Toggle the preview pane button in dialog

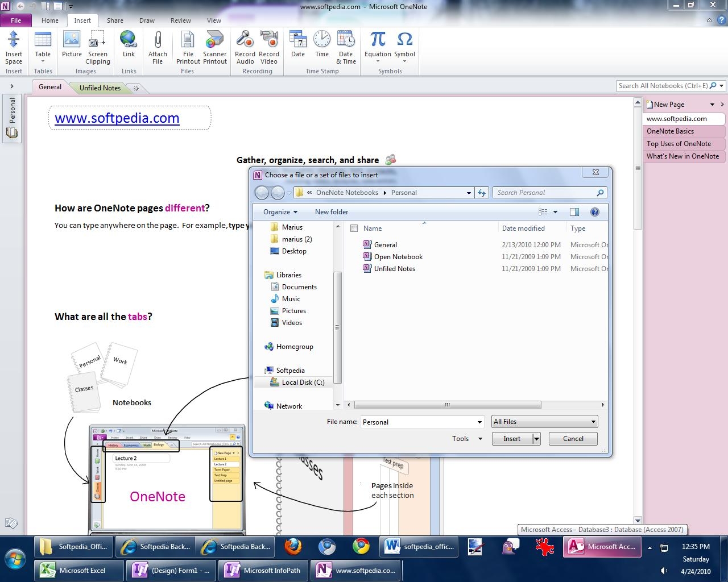tap(574, 212)
